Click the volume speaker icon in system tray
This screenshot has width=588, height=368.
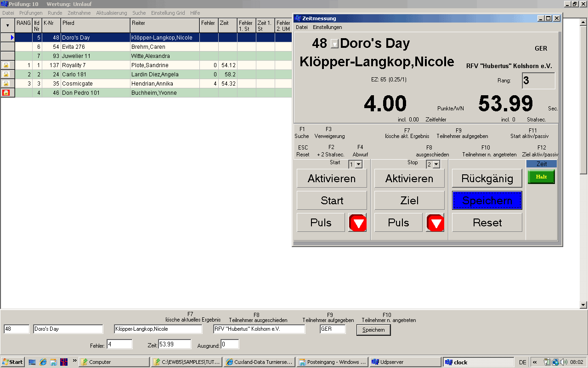pyautogui.click(x=564, y=362)
